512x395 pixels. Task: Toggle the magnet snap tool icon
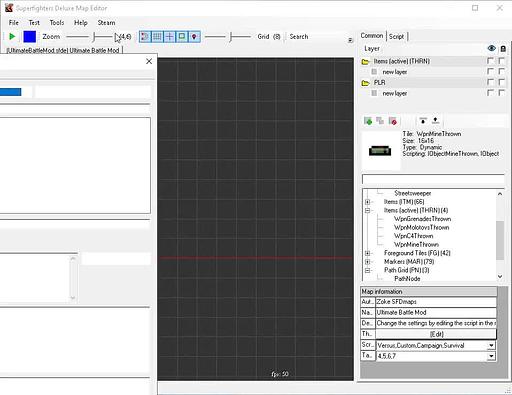click(x=145, y=36)
